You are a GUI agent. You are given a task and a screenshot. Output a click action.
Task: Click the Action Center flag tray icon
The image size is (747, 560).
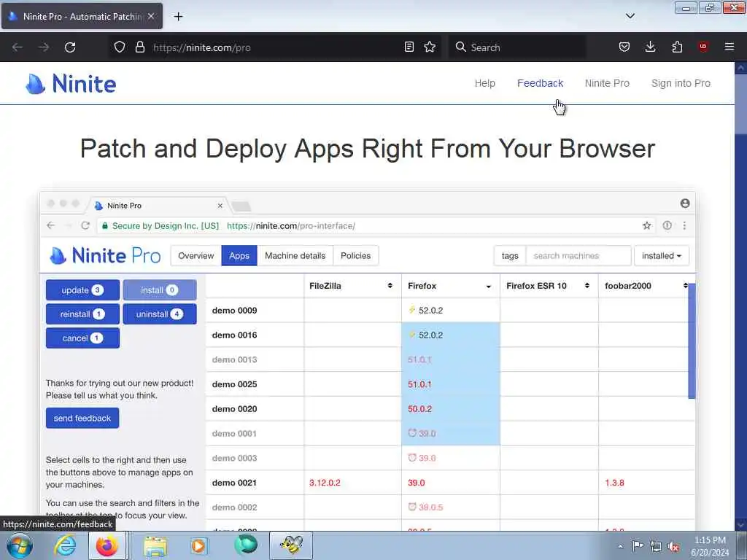point(638,545)
